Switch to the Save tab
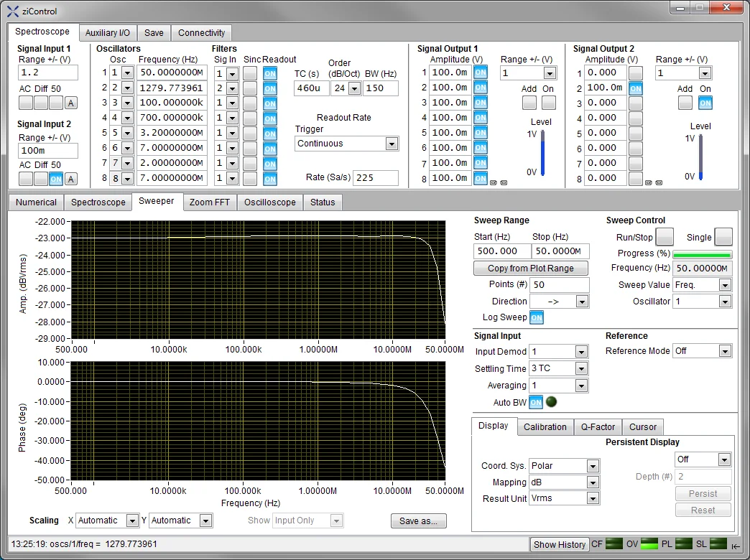 click(x=154, y=32)
